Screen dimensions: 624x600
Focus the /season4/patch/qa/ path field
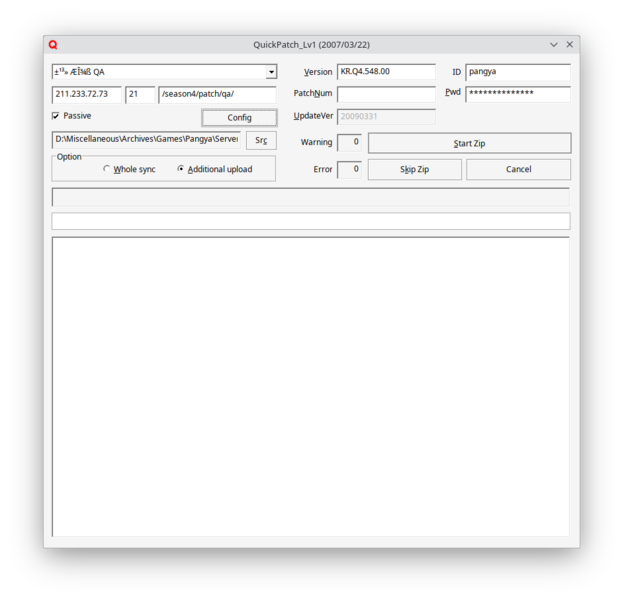[217, 95]
